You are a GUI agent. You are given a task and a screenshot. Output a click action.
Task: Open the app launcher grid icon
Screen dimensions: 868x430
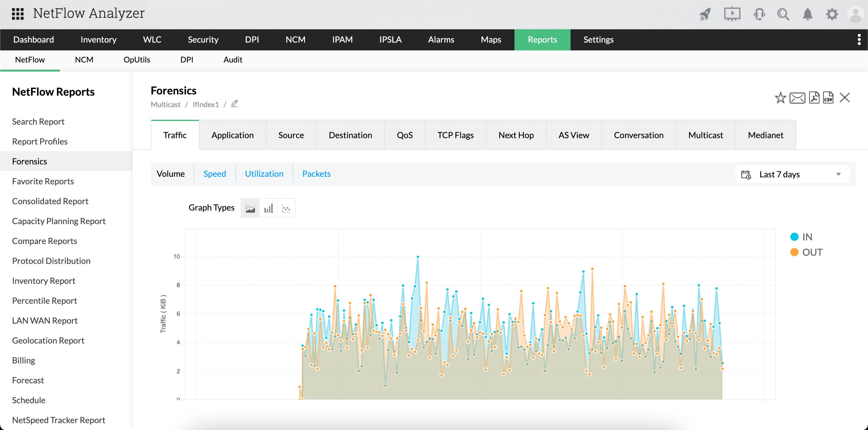(17, 14)
